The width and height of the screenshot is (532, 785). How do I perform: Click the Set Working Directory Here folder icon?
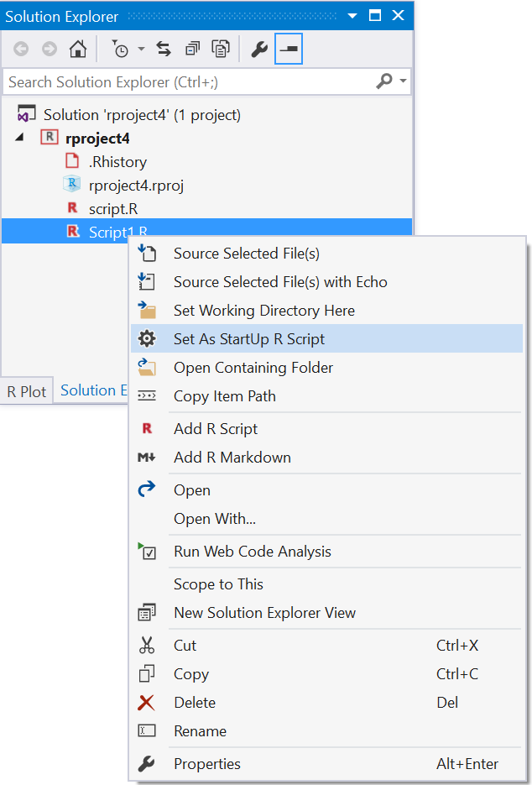coord(147,311)
